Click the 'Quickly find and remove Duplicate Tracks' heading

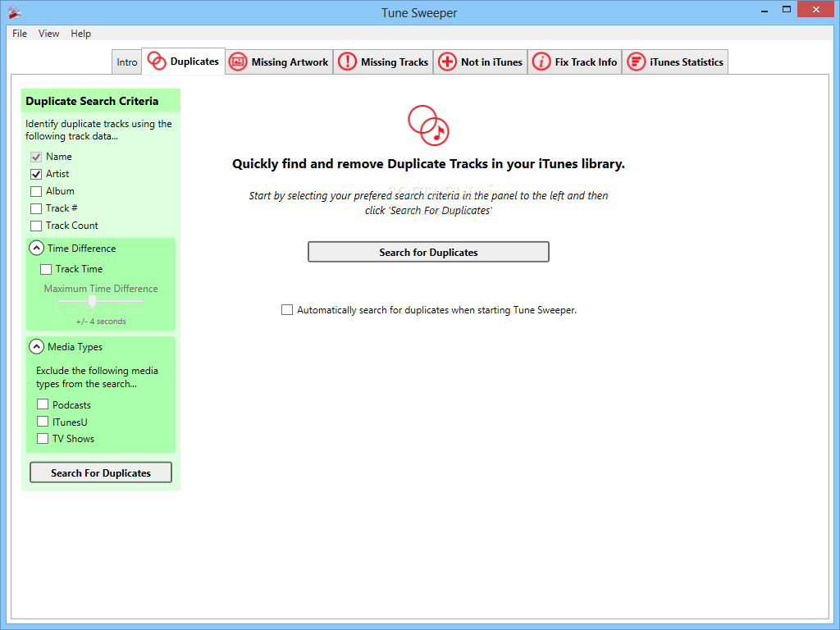tap(428, 164)
